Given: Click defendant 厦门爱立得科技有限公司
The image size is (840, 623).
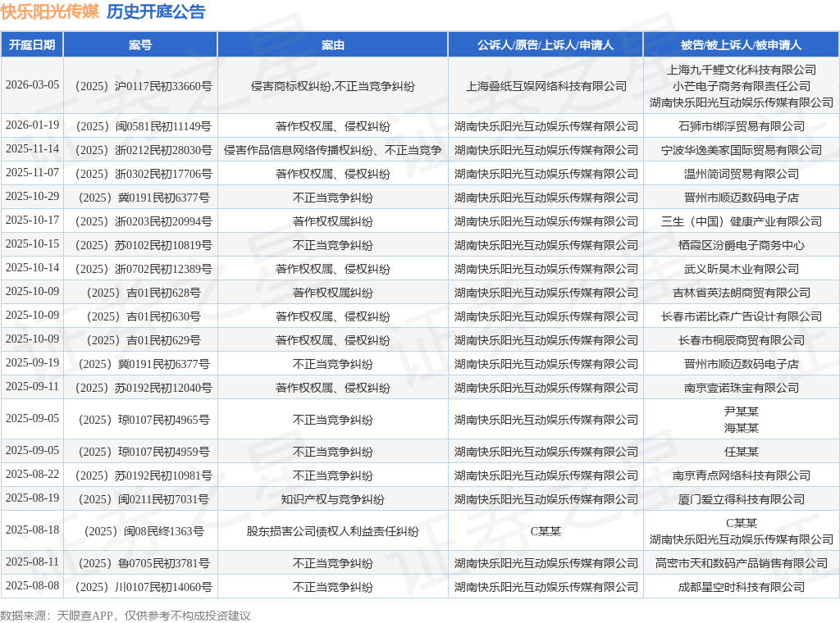Looking at the screenshot, I should [x=742, y=499].
